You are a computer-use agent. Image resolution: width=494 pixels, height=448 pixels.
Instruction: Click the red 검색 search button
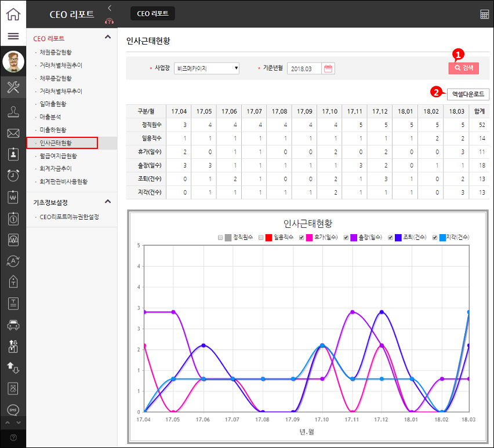[463, 68]
